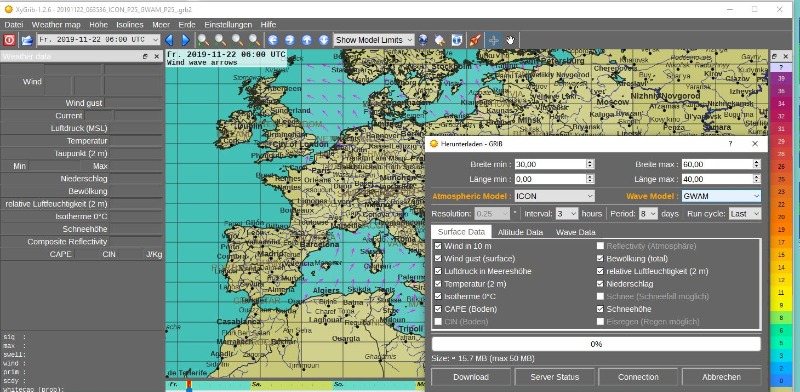Click the Server Status button
The image size is (800, 392).
[555, 377]
